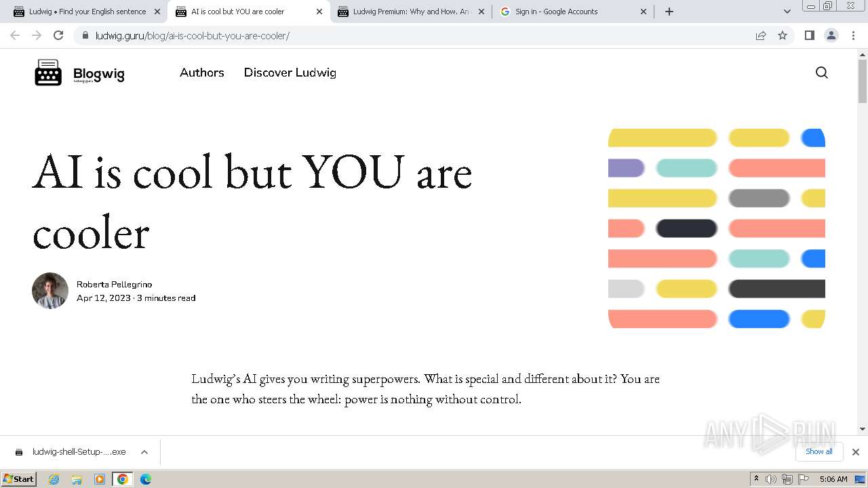Open the Roberta Pellegrino author link
Image resolution: width=868 pixels, height=488 pixels.
pos(114,285)
